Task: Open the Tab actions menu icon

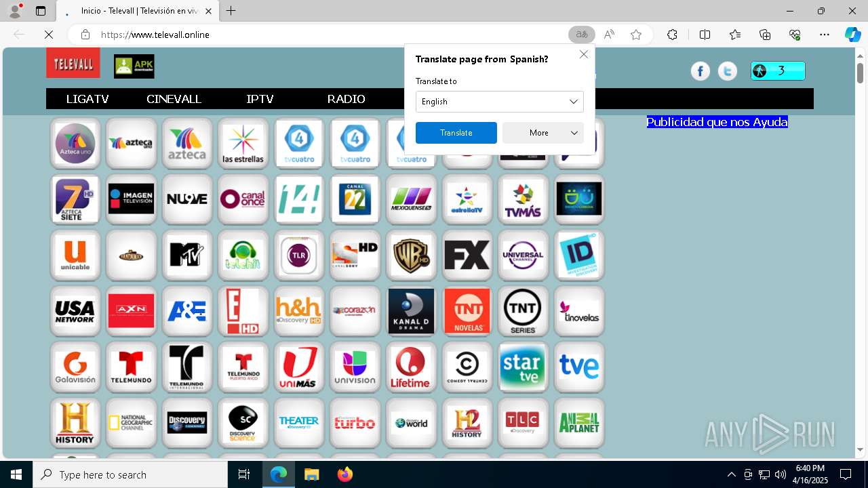Action: (x=41, y=11)
